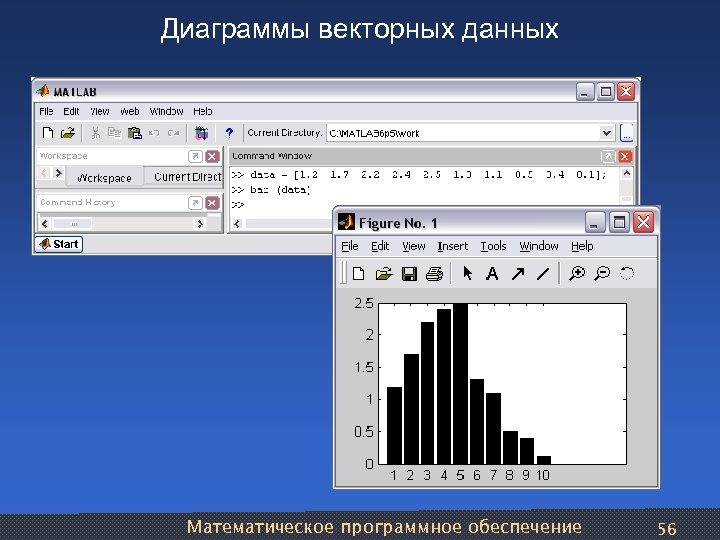Click New Figure icon in Figure window toolbar
The height and width of the screenshot is (540, 720).
359,274
